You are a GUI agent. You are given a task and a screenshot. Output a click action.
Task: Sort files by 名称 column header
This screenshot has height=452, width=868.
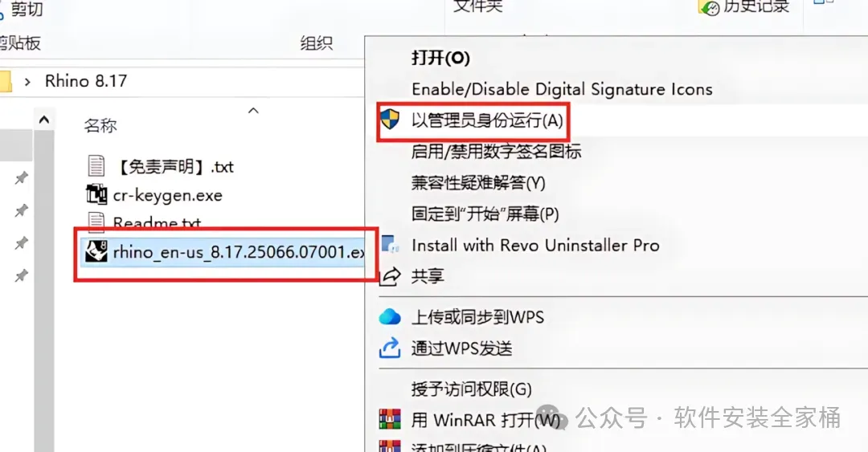pyautogui.click(x=100, y=125)
